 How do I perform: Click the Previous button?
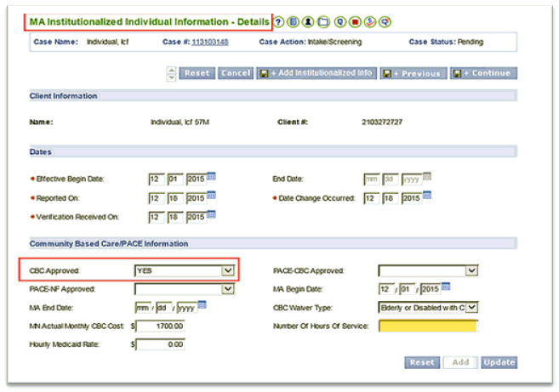point(413,73)
